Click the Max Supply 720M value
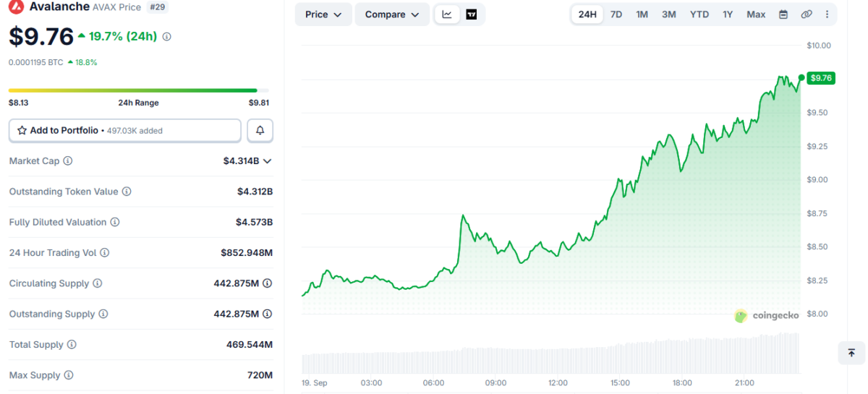This screenshot has width=868, height=394. pyautogui.click(x=261, y=376)
